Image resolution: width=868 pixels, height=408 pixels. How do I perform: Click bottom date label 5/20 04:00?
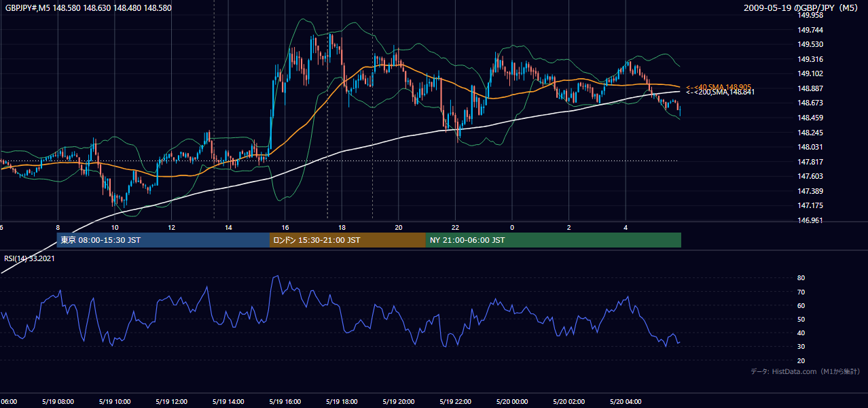coord(626,401)
